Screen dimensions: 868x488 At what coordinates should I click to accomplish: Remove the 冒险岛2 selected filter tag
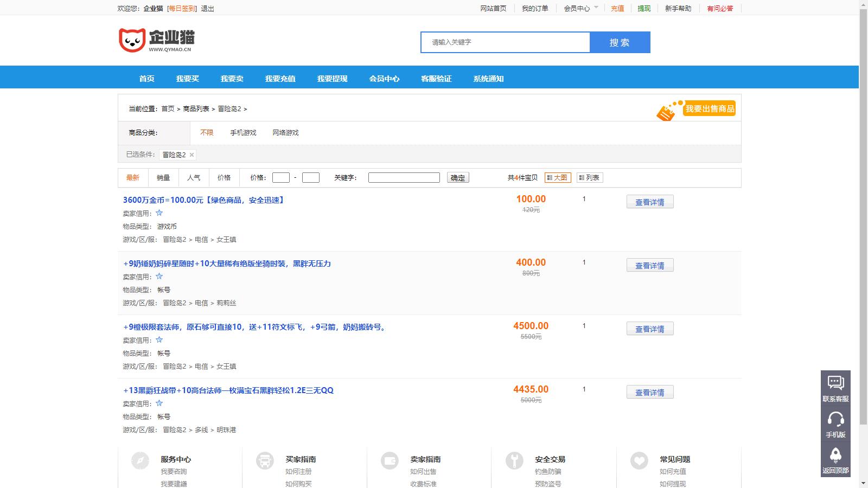tap(193, 155)
